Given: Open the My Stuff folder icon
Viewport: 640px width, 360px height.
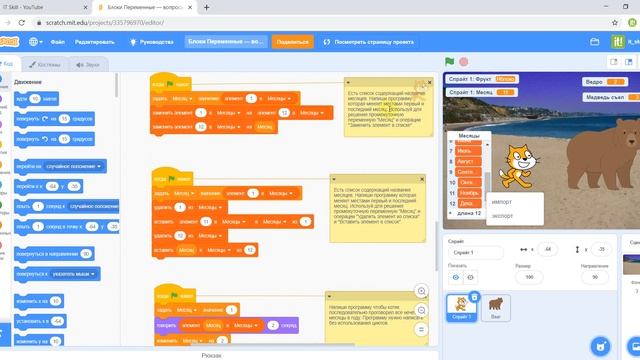Looking at the screenshot, I should point(595,42).
